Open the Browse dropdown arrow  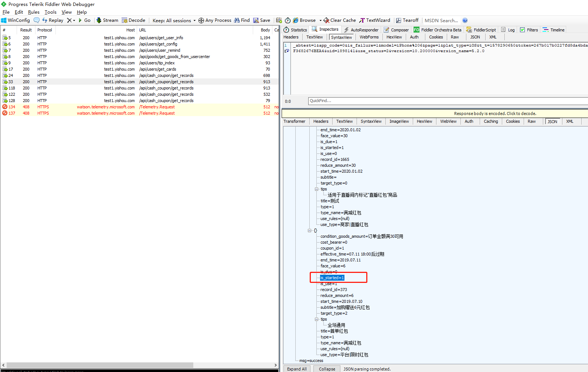[x=320, y=21]
